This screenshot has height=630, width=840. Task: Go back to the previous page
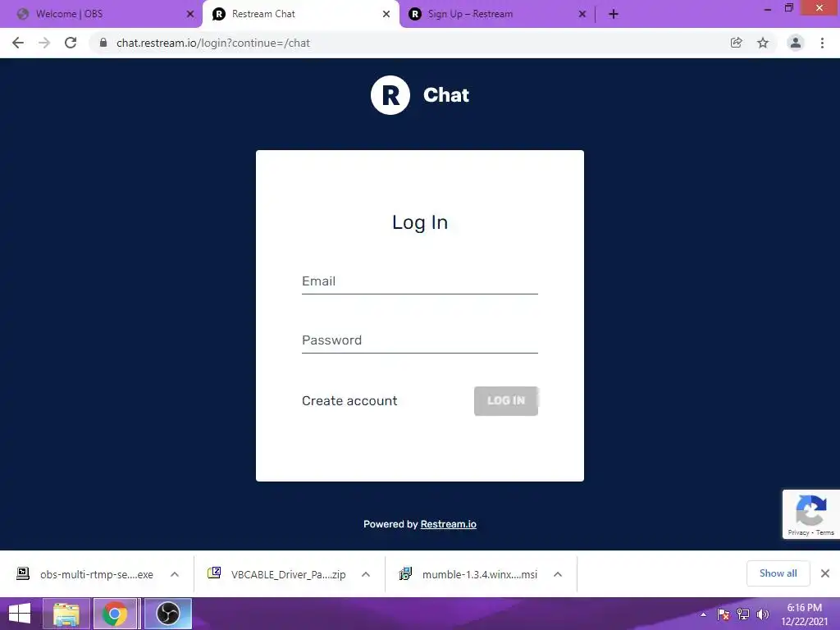click(x=18, y=43)
